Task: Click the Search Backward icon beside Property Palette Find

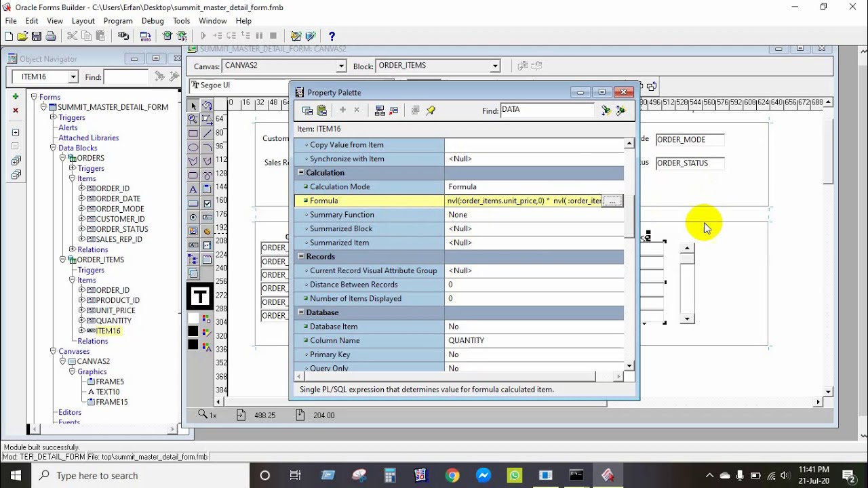Action: coord(620,110)
